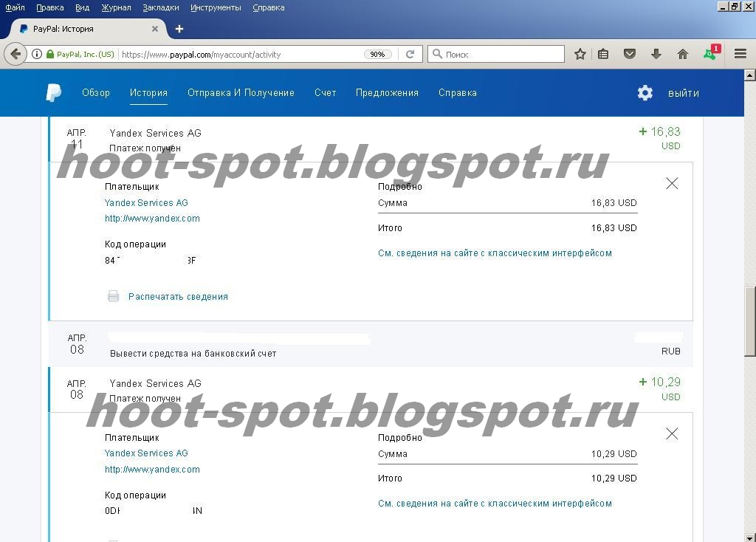Click Выйти to log out

tap(683, 93)
